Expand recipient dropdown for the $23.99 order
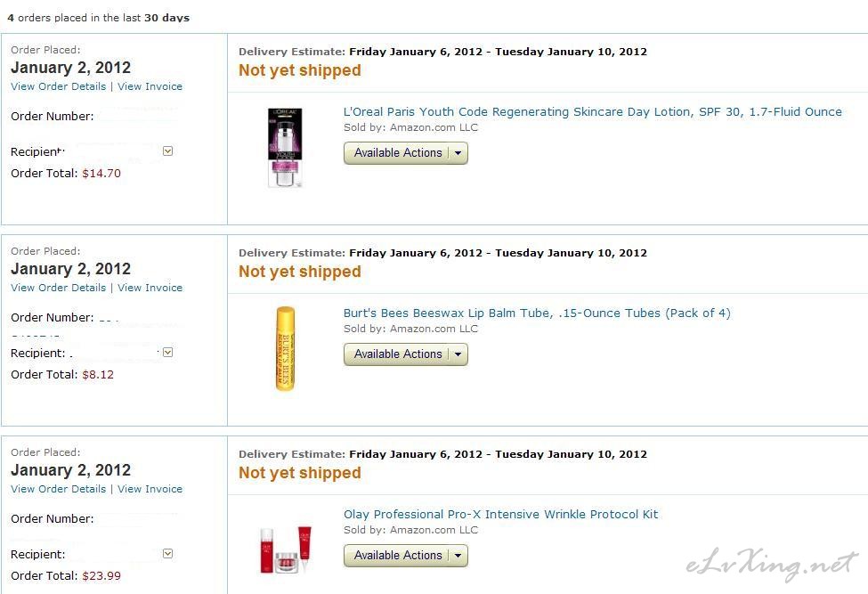The height and width of the screenshot is (594, 868). (x=167, y=554)
